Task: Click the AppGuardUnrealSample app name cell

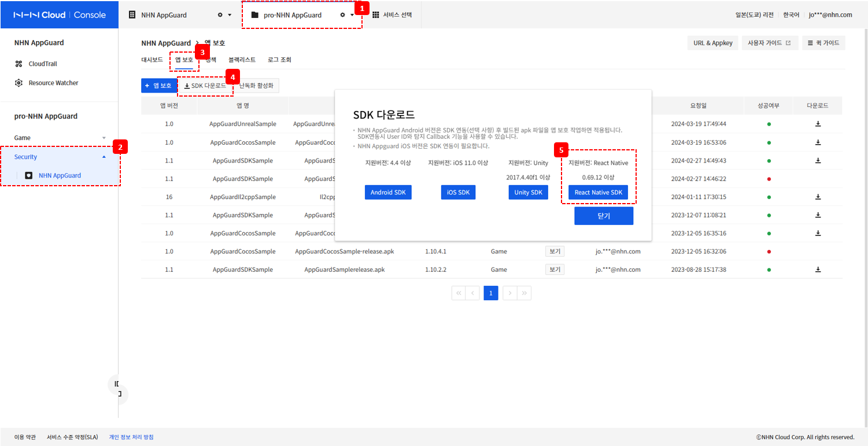Action: [243, 124]
